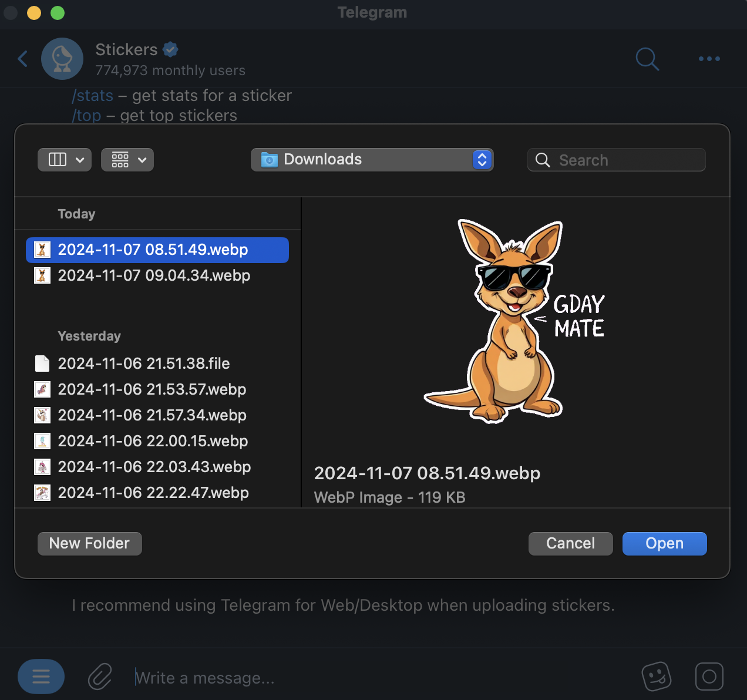
Task: Open the Stickers bot avatar
Action: tap(62, 59)
